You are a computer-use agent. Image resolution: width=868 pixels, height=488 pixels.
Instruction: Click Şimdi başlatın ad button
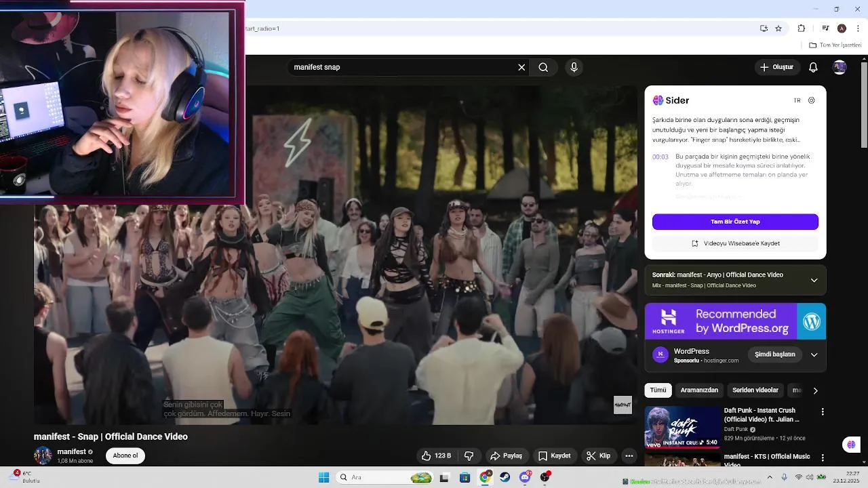tap(774, 354)
